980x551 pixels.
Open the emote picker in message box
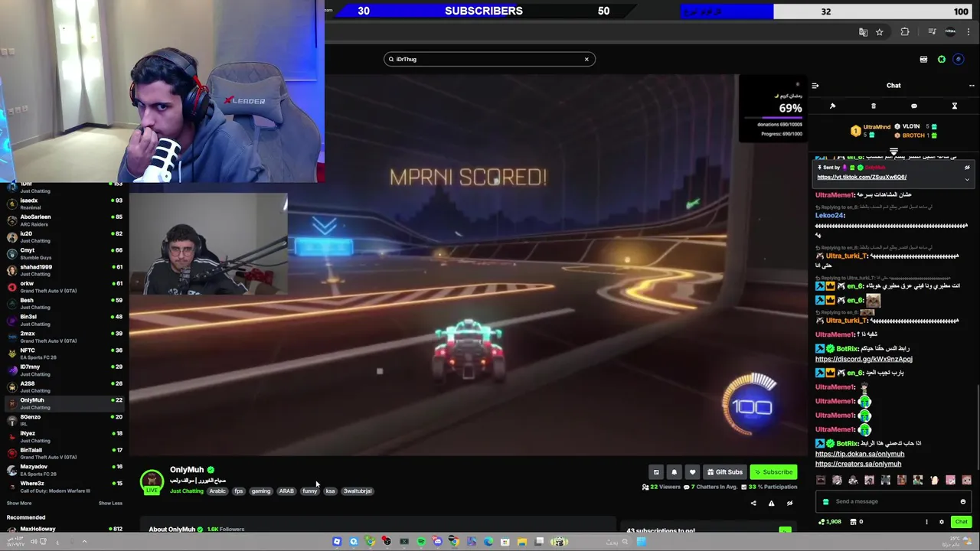tap(963, 501)
